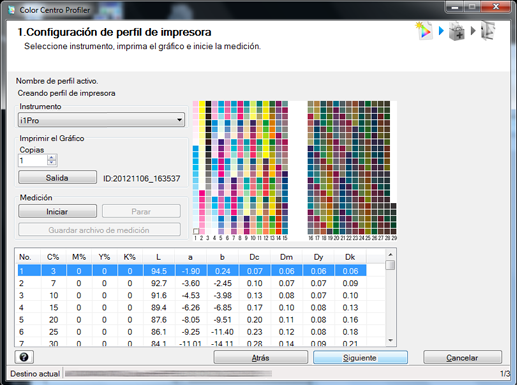
Task: Click the Parar button
Action: tap(141, 211)
